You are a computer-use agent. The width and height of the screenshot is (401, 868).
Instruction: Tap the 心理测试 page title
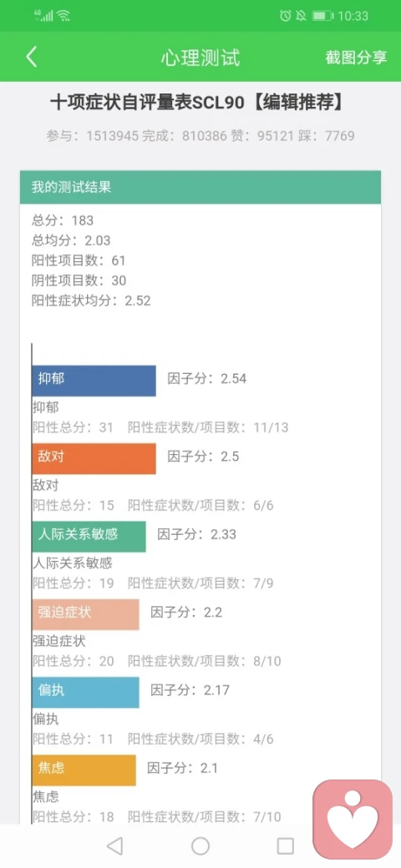[x=200, y=58]
